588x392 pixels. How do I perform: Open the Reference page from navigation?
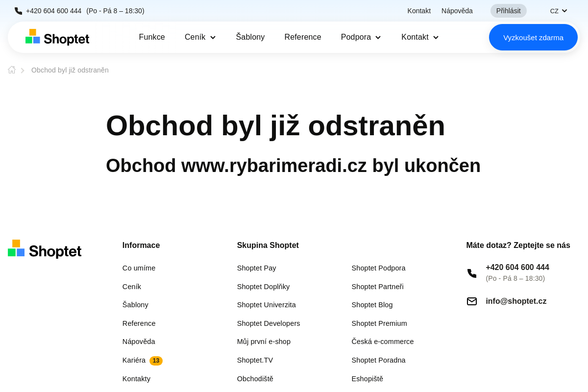(x=303, y=37)
